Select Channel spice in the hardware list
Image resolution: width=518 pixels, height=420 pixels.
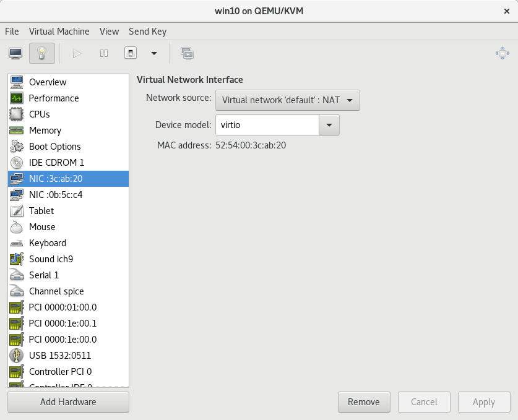68,291
